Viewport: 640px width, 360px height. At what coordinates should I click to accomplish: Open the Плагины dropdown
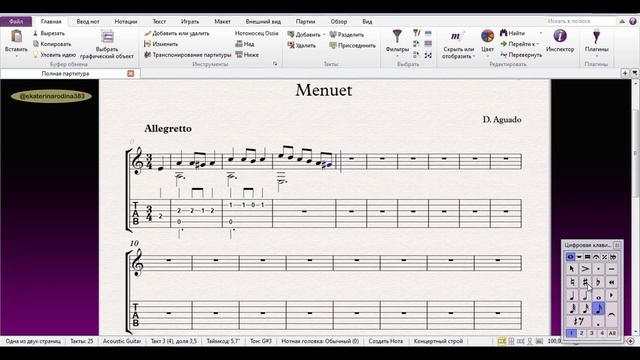596,56
